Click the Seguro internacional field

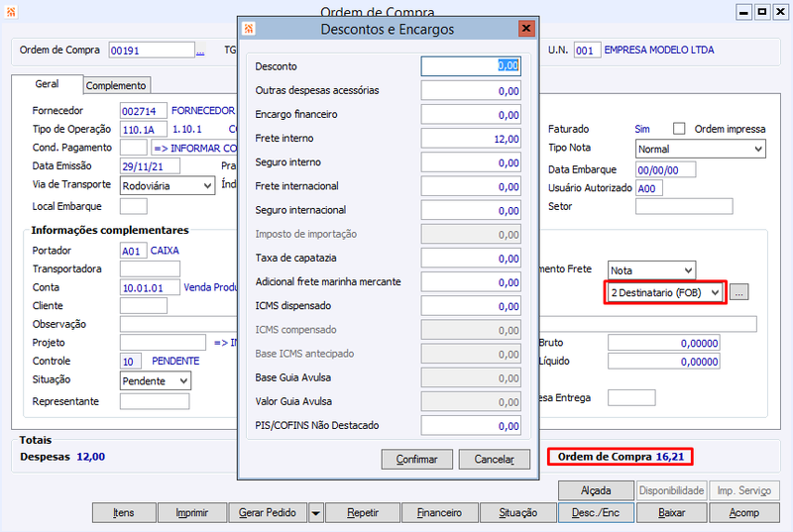point(471,210)
